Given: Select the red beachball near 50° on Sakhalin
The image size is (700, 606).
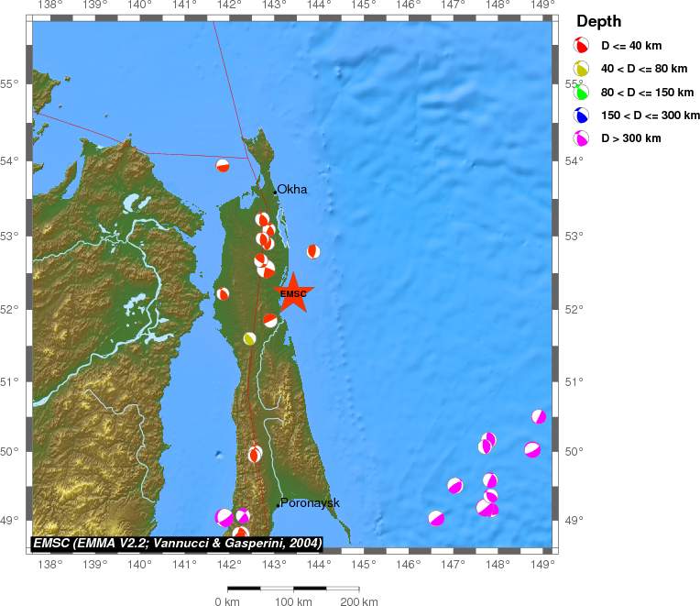Looking at the screenshot, I should (x=255, y=454).
